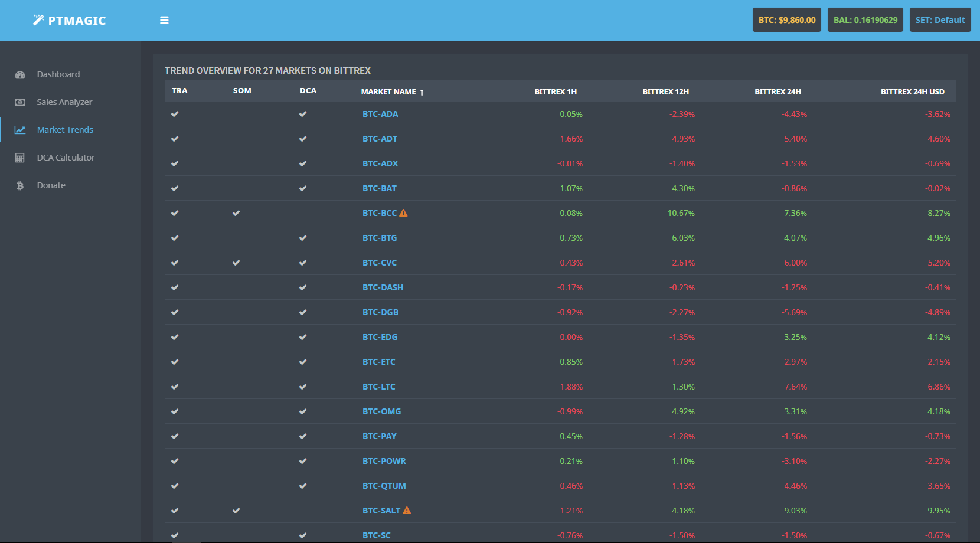This screenshot has width=980, height=543.
Task: Sort by Bittrex 24H USD column header
Action: pos(913,92)
